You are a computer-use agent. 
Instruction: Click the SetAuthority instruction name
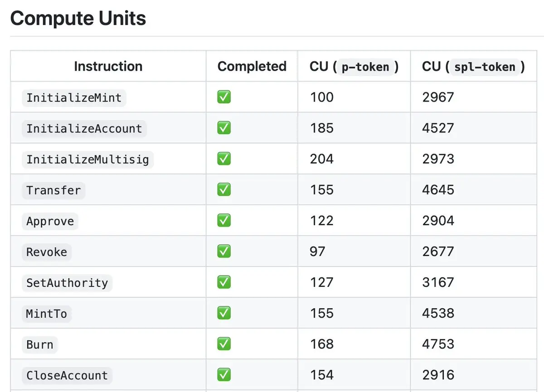click(x=67, y=283)
